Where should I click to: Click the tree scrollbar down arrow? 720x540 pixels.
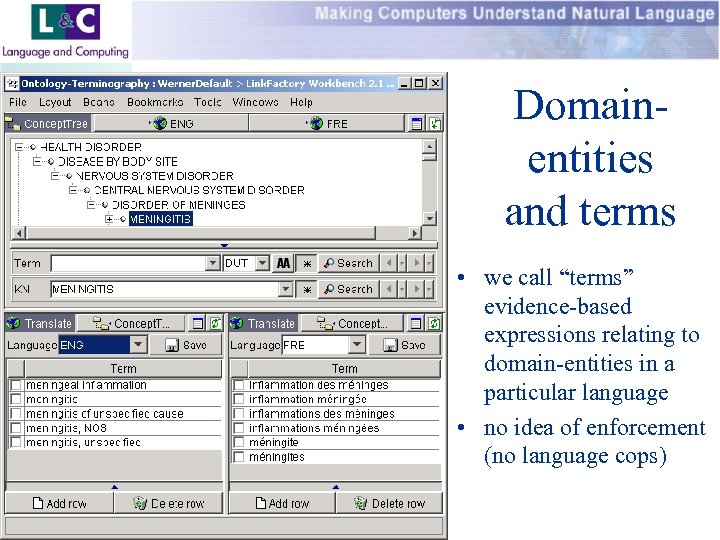429,218
